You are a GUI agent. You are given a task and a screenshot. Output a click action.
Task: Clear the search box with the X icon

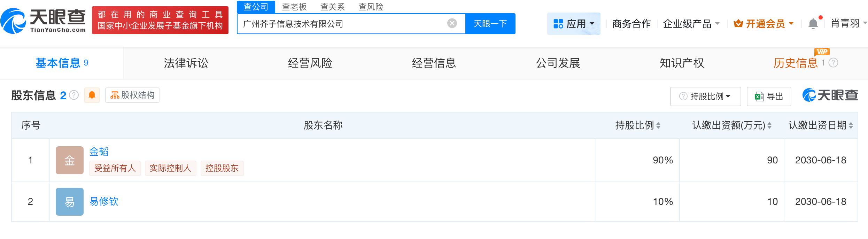tap(452, 23)
